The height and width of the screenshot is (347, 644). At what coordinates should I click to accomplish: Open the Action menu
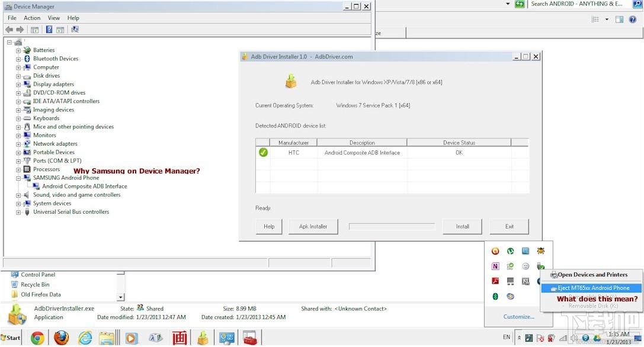tap(32, 18)
